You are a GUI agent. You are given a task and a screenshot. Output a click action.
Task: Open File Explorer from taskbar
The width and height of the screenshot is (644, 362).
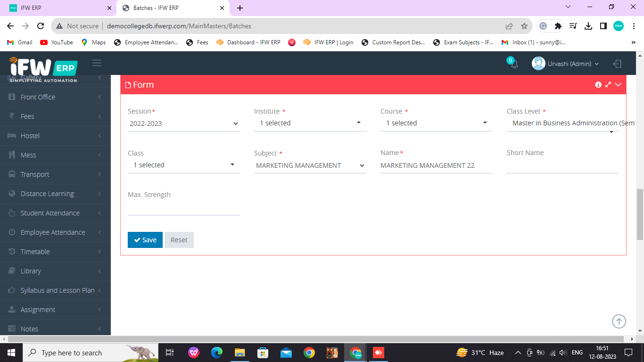click(239, 353)
